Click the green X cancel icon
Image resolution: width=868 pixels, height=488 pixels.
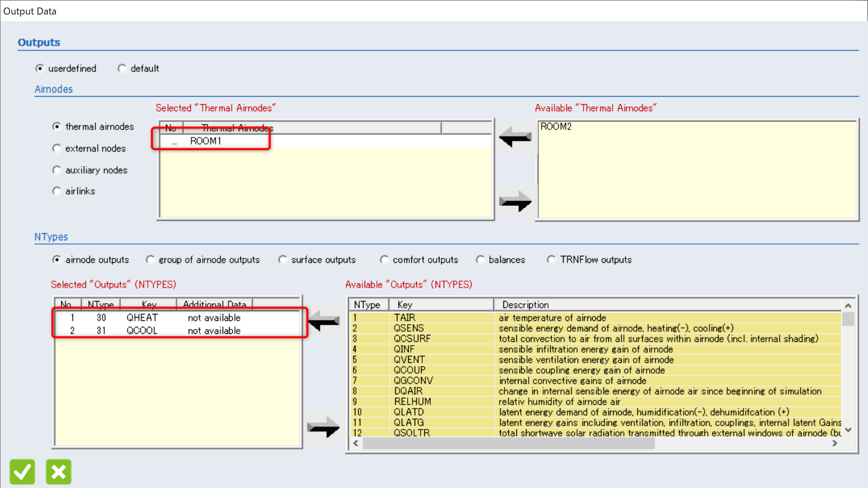pyautogui.click(x=59, y=472)
